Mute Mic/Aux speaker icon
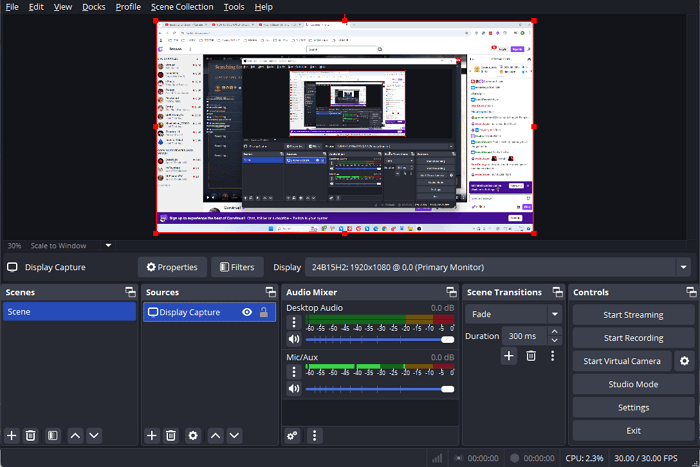The image size is (700, 467). (x=294, y=389)
